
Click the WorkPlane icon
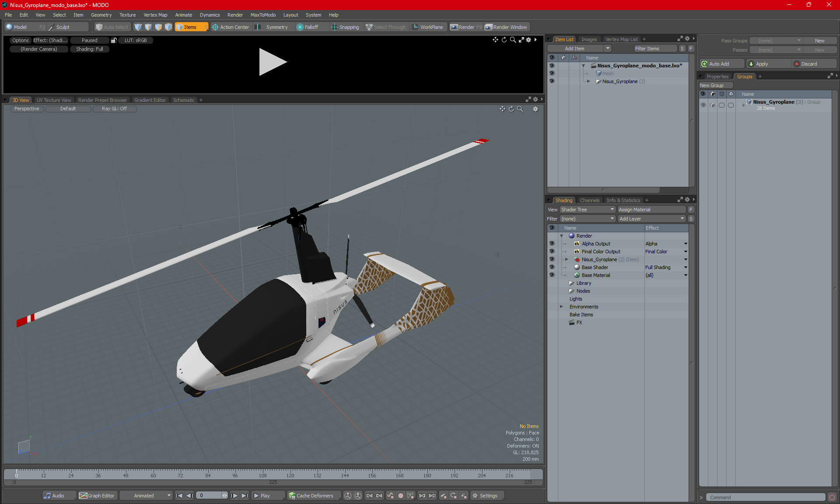(x=415, y=27)
